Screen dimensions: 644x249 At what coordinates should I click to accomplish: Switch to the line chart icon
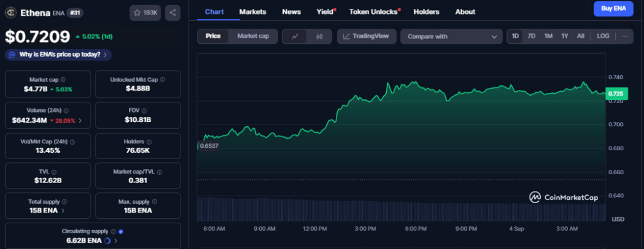pyautogui.click(x=294, y=36)
